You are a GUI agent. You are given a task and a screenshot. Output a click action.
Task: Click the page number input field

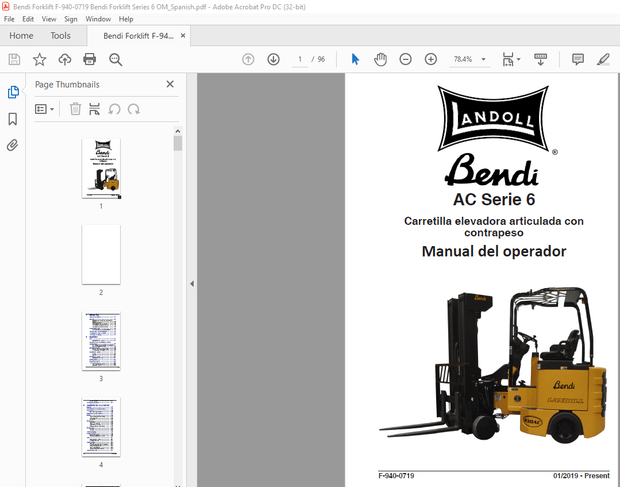(300, 59)
